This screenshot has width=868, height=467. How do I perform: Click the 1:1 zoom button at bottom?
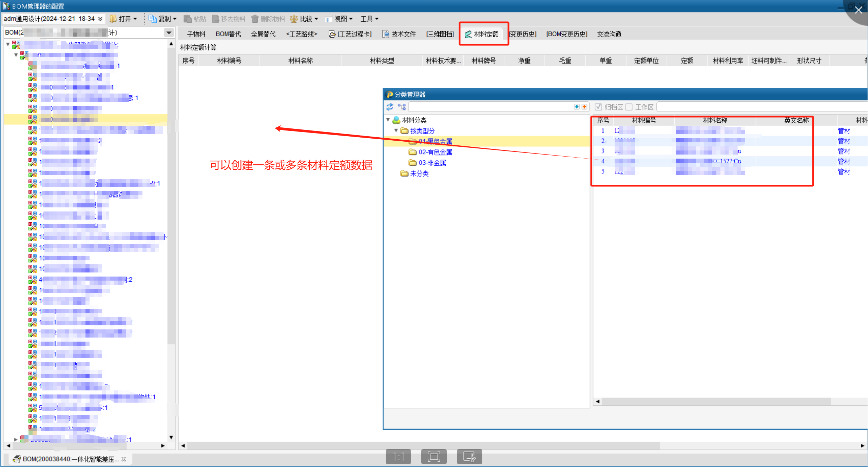[x=398, y=457]
